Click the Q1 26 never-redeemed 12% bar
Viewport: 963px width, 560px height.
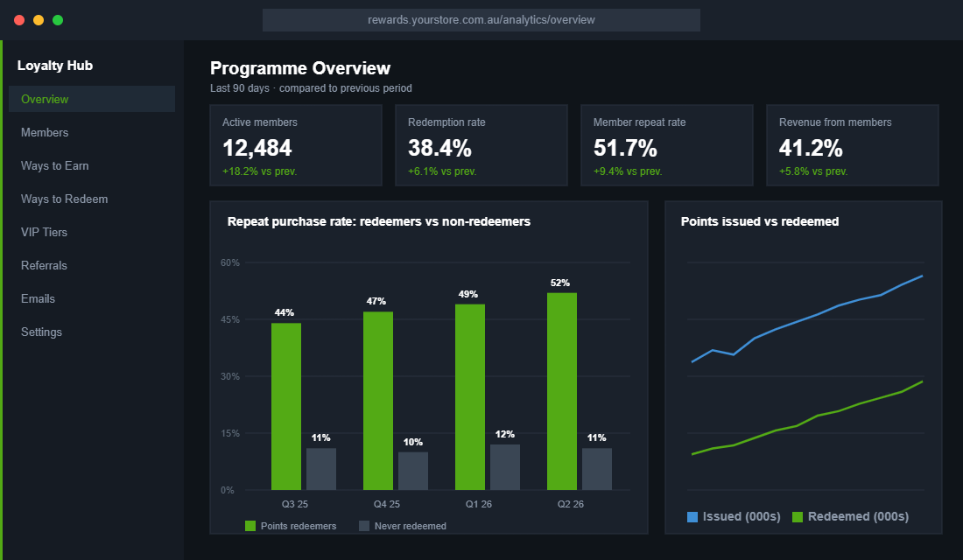[x=505, y=467]
